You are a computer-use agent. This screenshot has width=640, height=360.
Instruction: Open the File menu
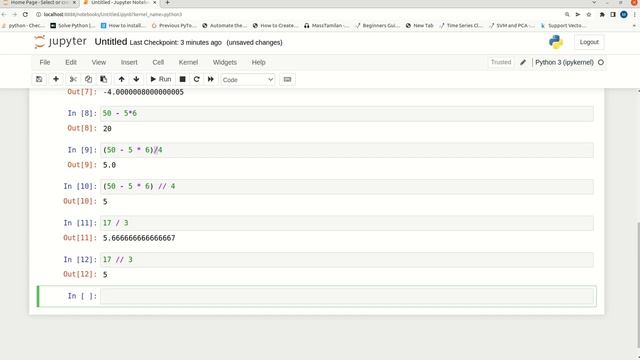click(45, 62)
